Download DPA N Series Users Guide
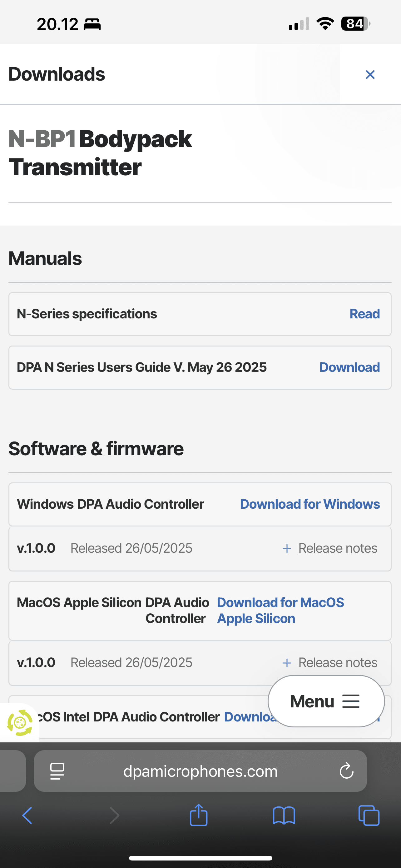The image size is (401, 868). click(349, 367)
